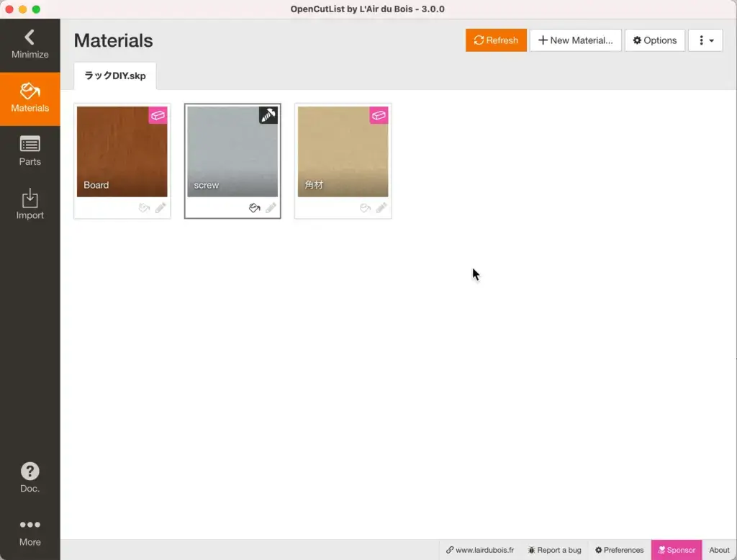This screenshot has height=560, width=737.
Task: Click the red close window button
Action: point(9,9)
